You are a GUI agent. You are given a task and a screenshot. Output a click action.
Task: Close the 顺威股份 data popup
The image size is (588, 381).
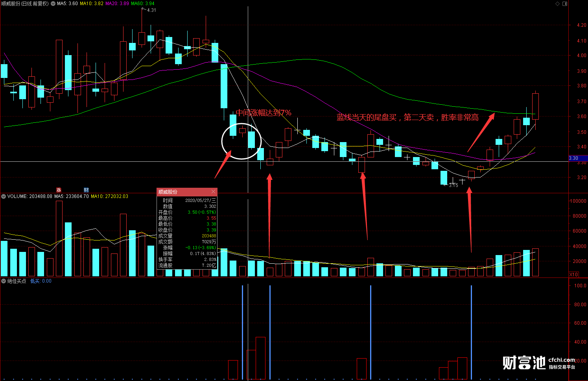pyautogui.click(x=214, y=192)
